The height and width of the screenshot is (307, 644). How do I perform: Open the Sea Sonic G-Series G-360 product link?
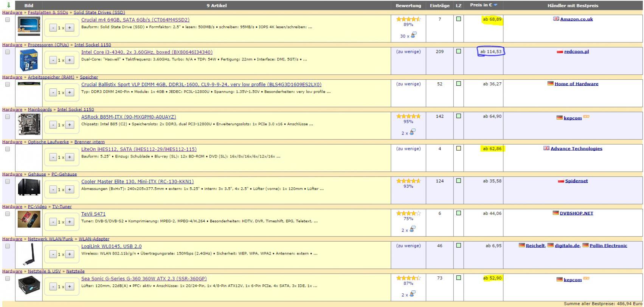click(144, 279)
